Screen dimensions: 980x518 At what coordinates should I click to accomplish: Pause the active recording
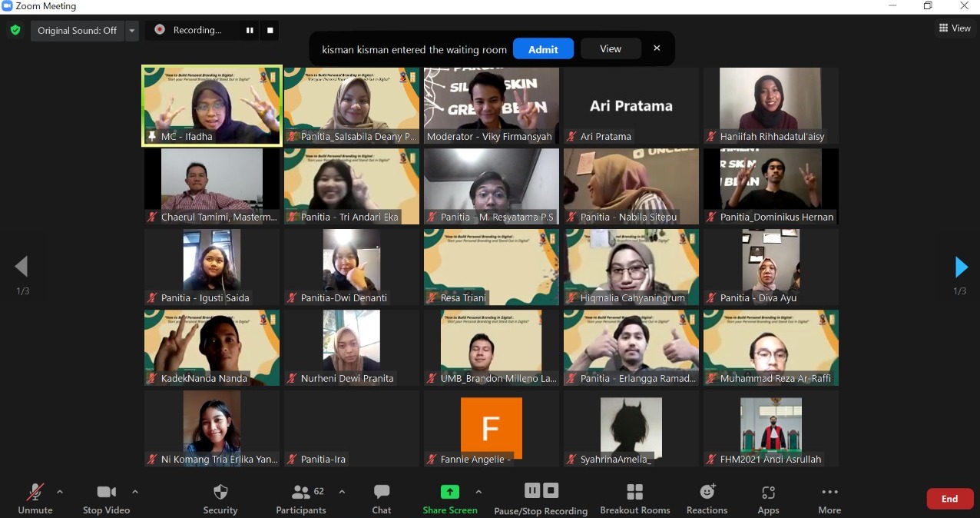point(250,30)
